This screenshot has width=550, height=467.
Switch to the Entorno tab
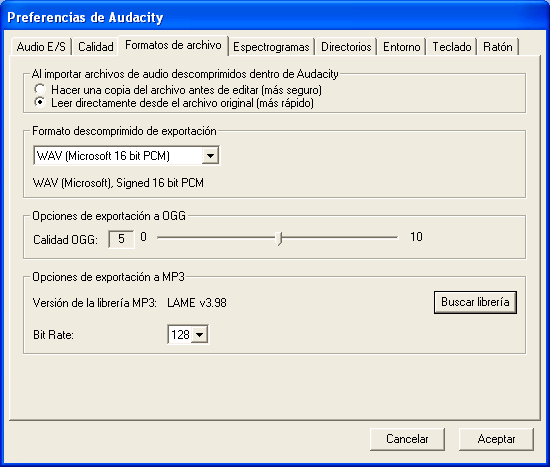click(401, 47)
